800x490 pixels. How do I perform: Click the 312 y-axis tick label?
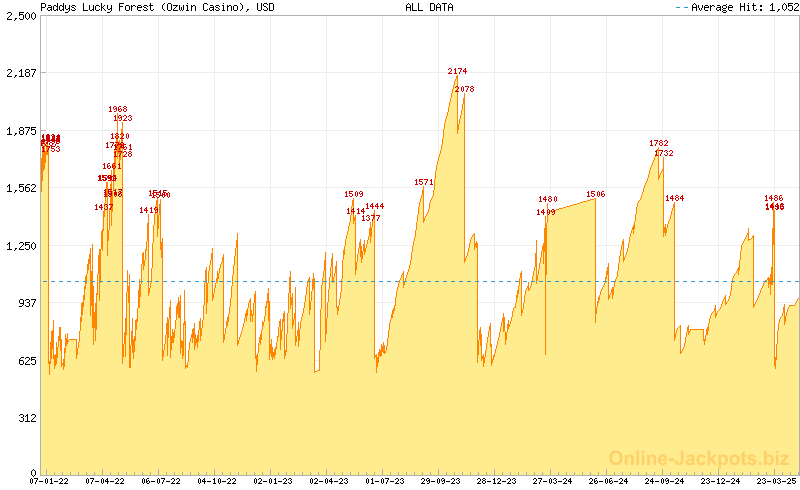26,418
